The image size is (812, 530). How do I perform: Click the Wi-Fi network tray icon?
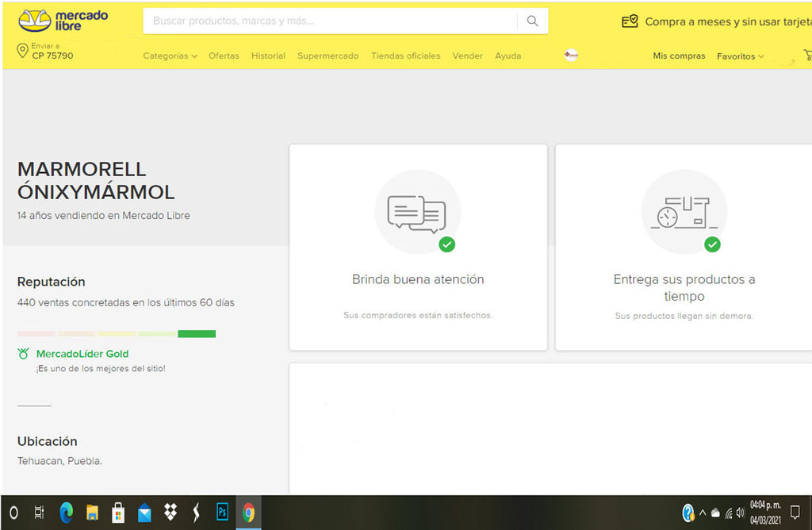coord(729,513)
